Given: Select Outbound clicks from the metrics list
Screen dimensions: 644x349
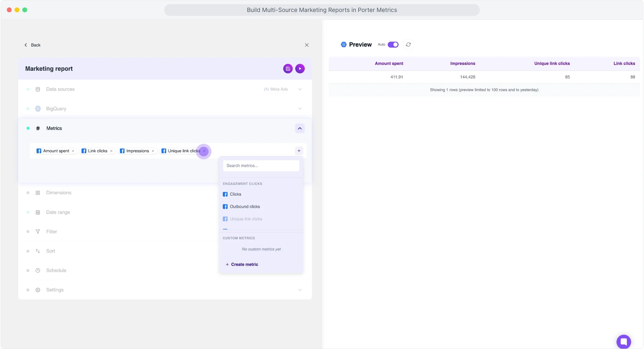Looking at the screenshot, I should (245, 206).
